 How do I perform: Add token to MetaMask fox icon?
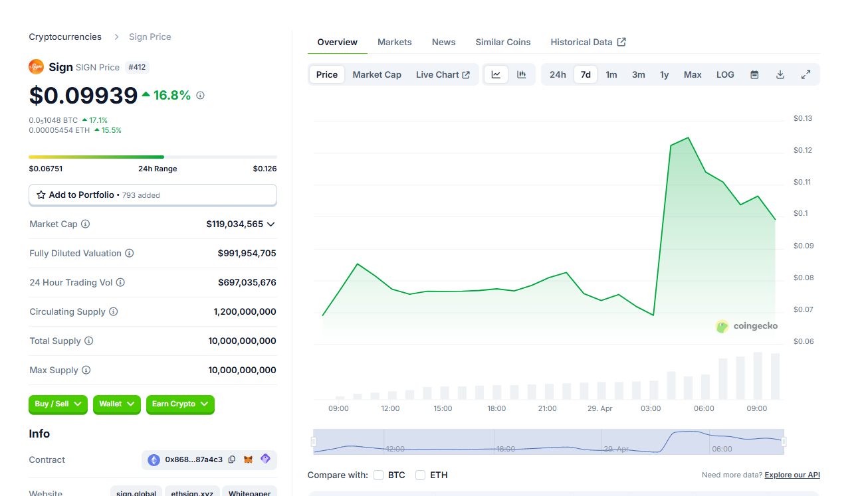click(249, 459)
